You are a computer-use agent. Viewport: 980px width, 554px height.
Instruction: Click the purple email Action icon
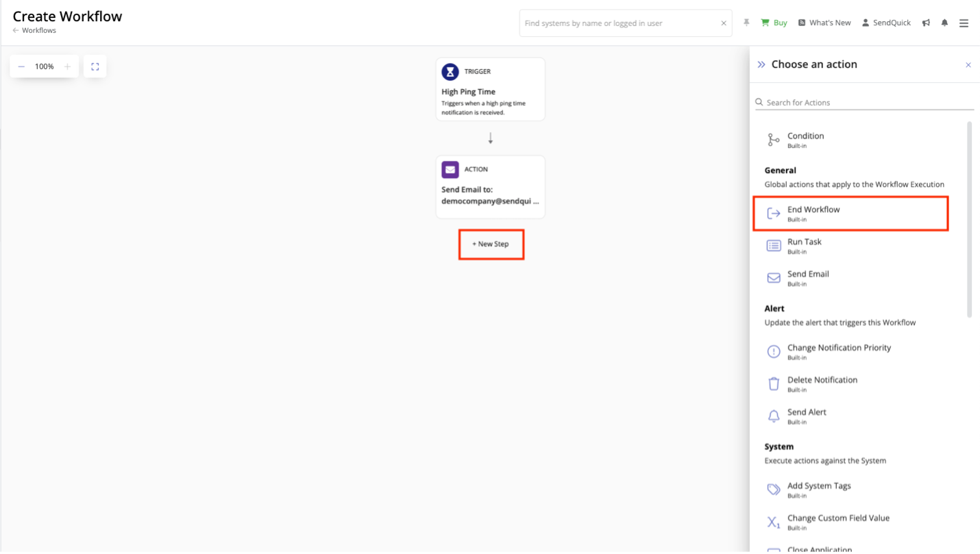click(450, 169)
